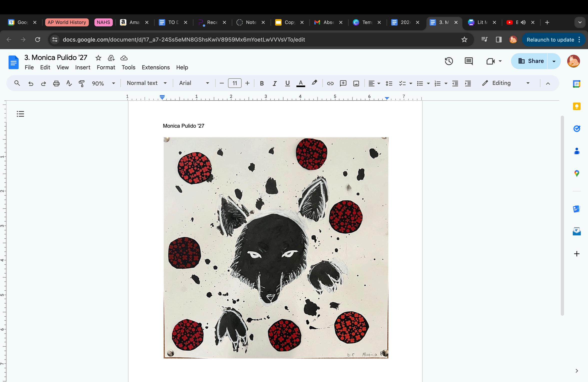Click the paint format roller icon
The height and width of the screenshot is (382, 588).
tap(81, 83)
